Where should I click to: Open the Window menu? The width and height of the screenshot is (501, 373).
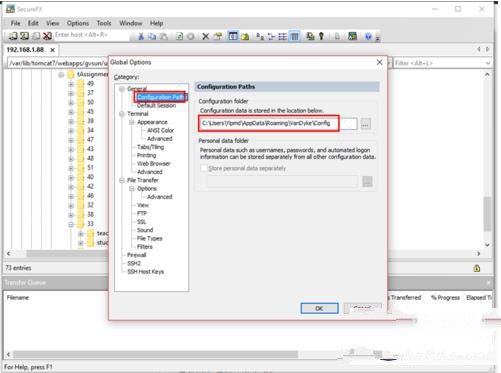coord(131,23)
